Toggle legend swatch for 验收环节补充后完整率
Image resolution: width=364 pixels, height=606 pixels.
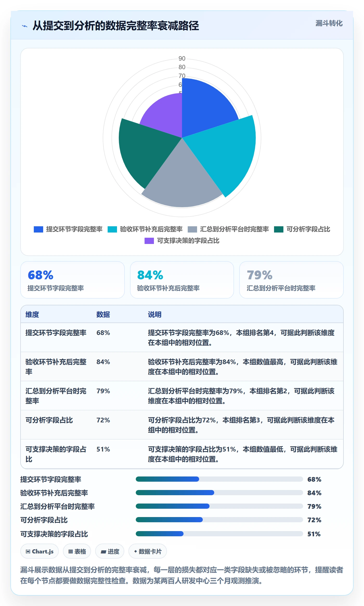point(112,229)
